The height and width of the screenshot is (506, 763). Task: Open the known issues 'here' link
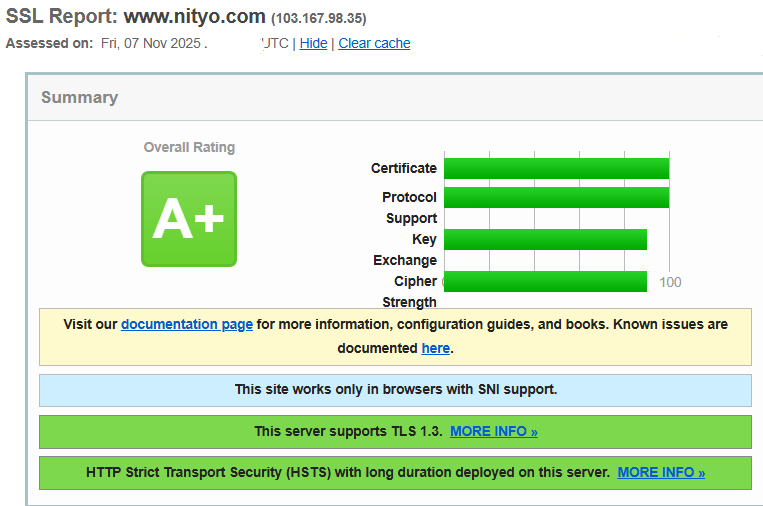[435, 348]
